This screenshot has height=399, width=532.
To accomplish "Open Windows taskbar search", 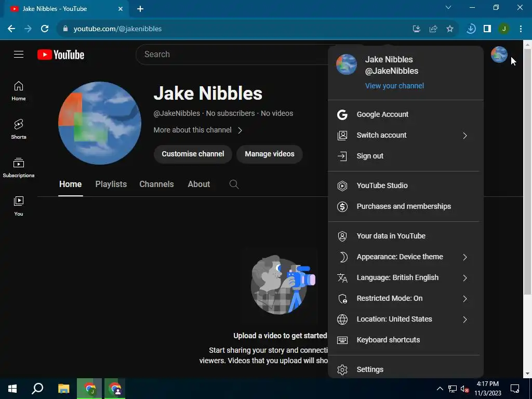I will [37, 389].
